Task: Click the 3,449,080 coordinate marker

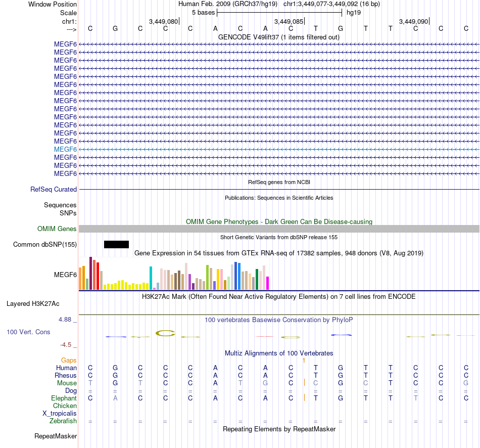Action: click(x=164, y=21)
